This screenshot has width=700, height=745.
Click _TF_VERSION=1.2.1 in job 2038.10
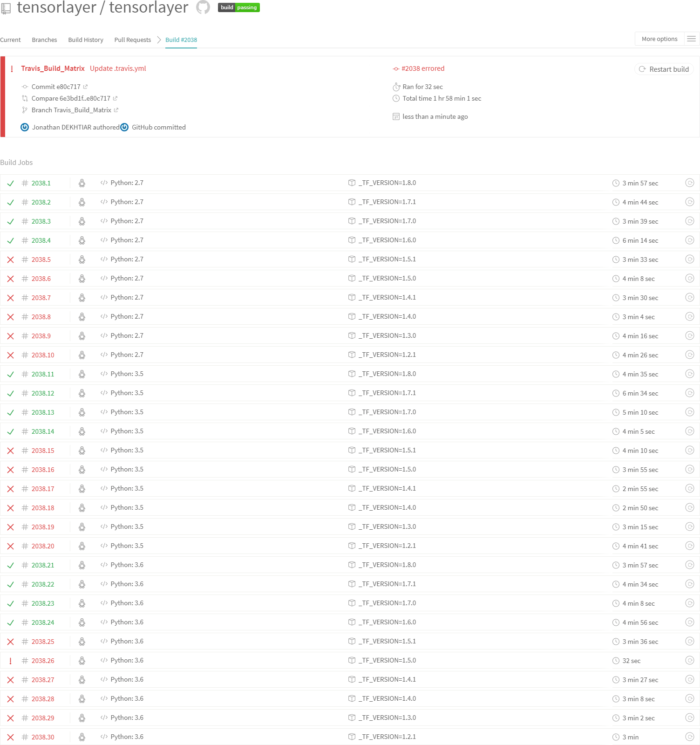[387, 355]
